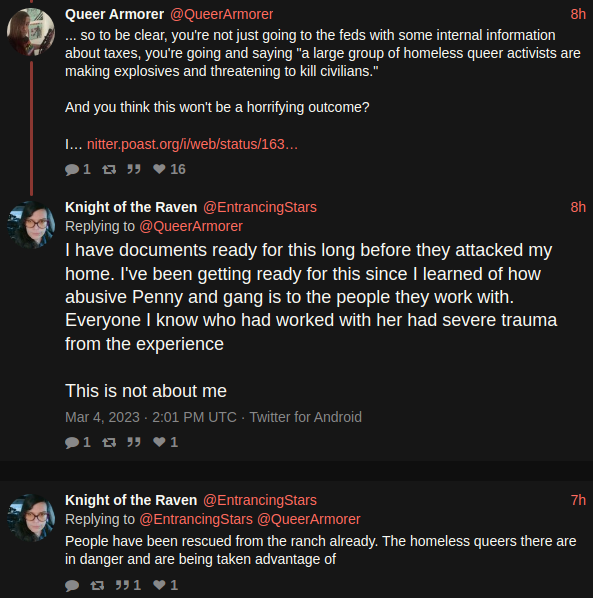
Task: Click heart icon under the Mar 4, 2023 tweet
Action: [159, 442]
